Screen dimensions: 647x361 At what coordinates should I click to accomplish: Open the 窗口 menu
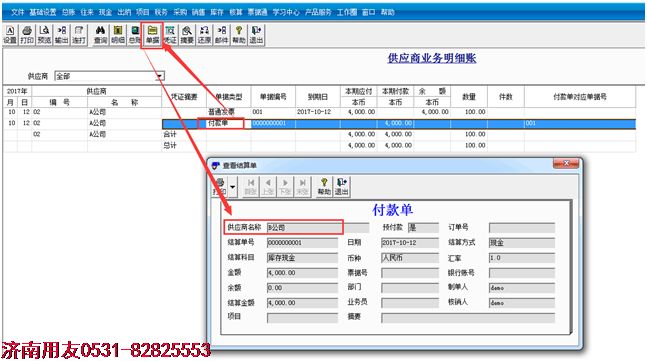tap(368, 12)
